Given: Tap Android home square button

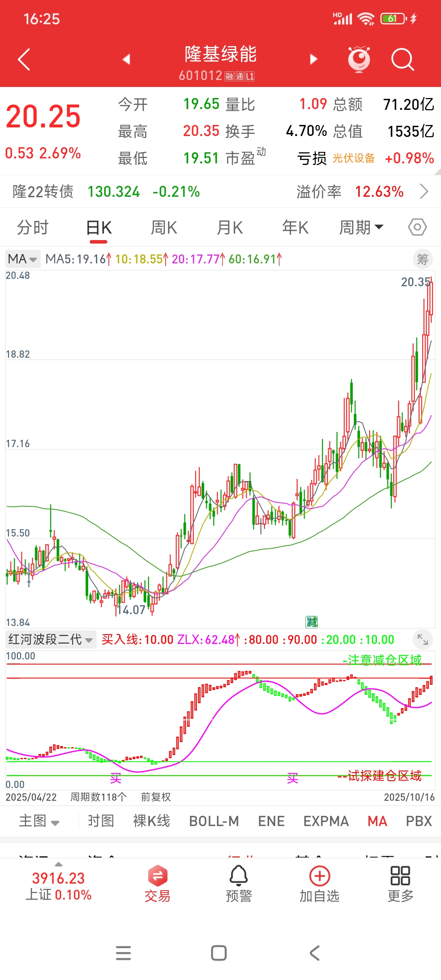Looking at the screenshot, I should [x=219, y=953].
